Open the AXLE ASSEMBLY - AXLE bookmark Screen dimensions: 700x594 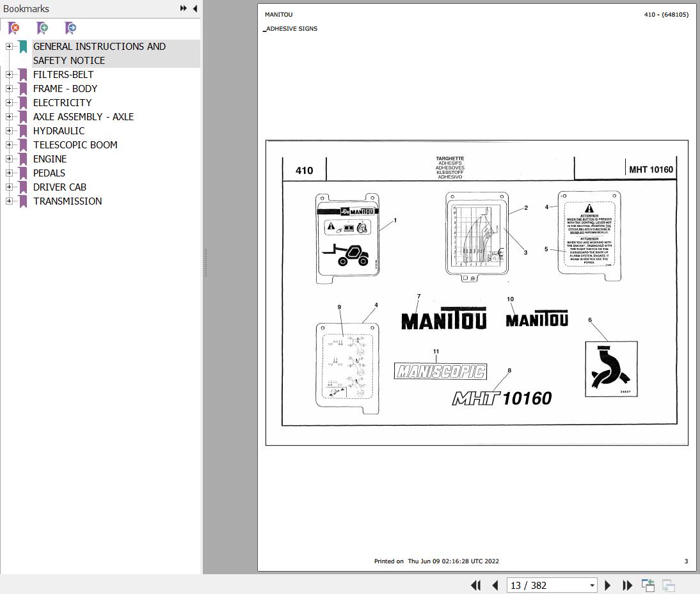83,116
